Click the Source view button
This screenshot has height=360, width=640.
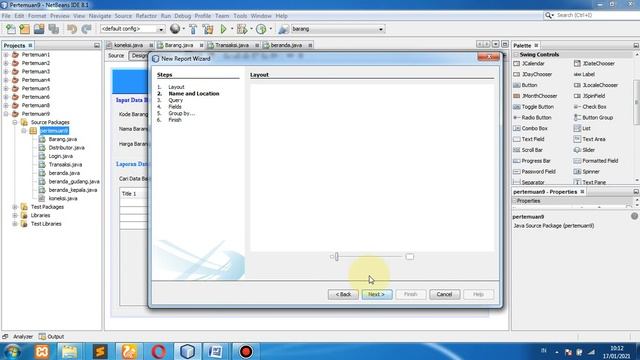click(116, 56)
